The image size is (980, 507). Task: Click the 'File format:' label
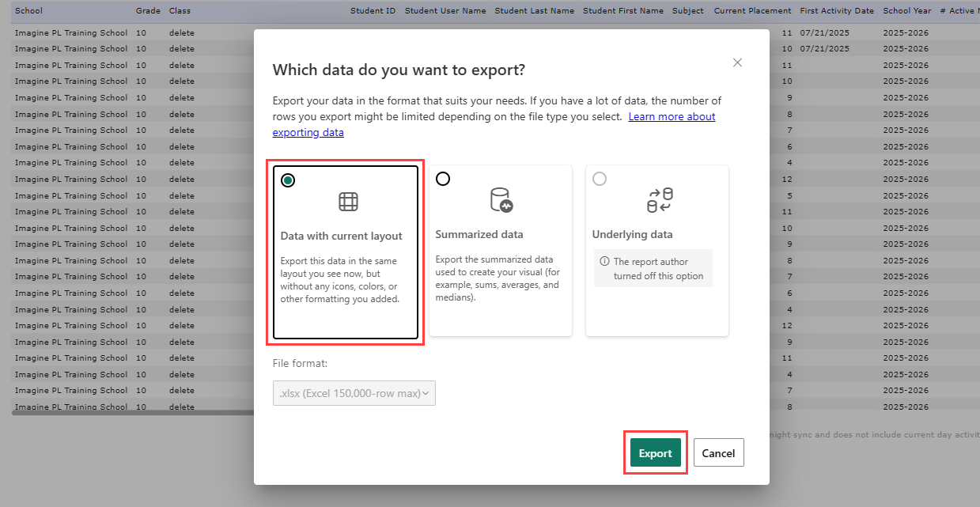coord(300,363)
